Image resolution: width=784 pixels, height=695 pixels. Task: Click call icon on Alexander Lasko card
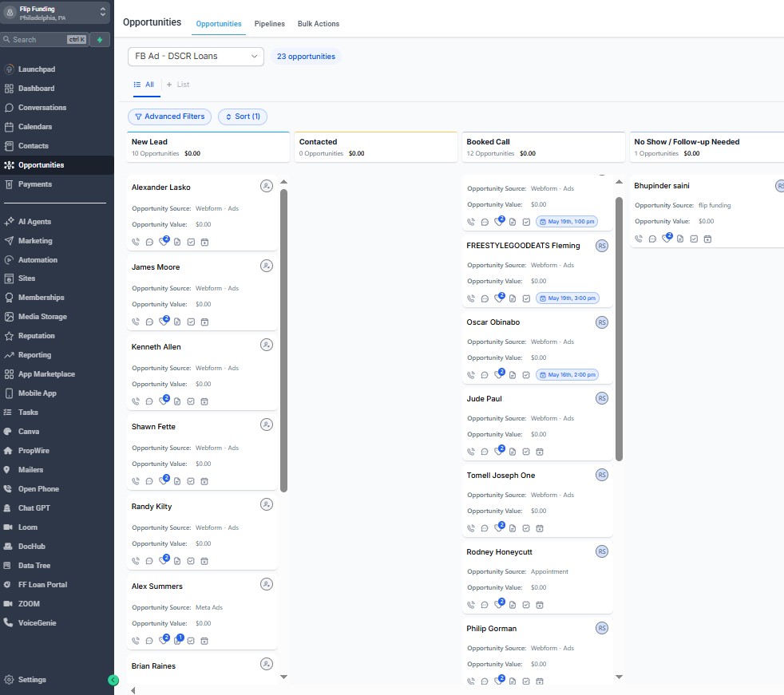[x=136, y=242]
